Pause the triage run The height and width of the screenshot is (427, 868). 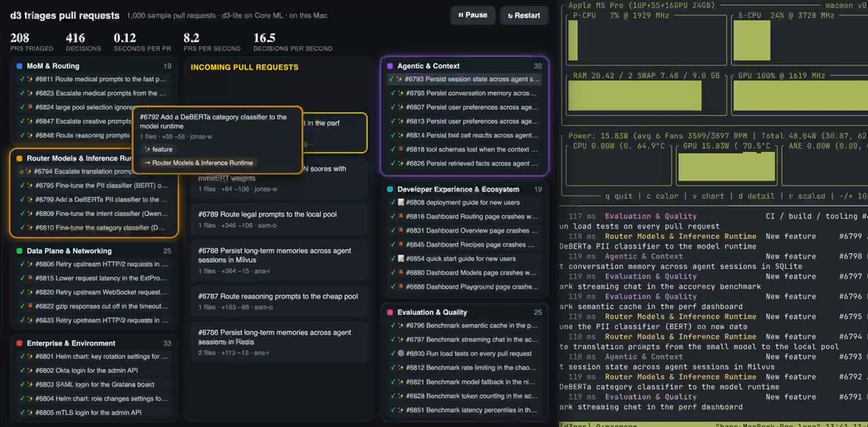click(x=473, y=15)
